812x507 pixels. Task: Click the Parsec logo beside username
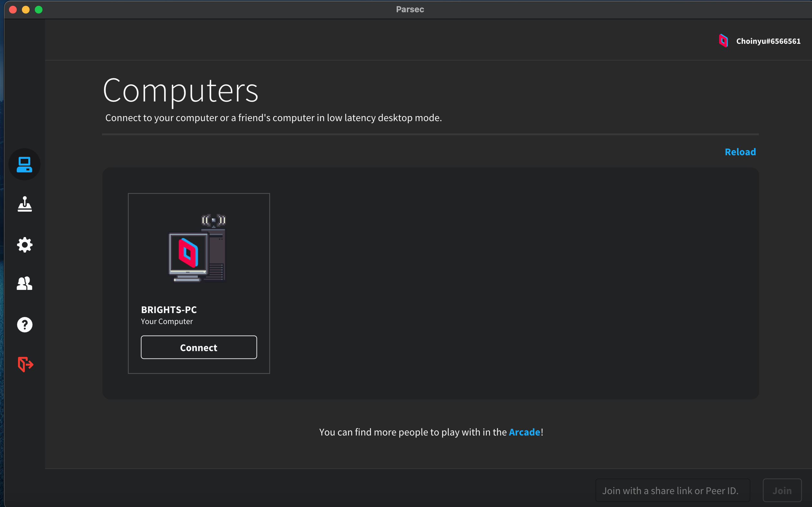click(723, 41)
